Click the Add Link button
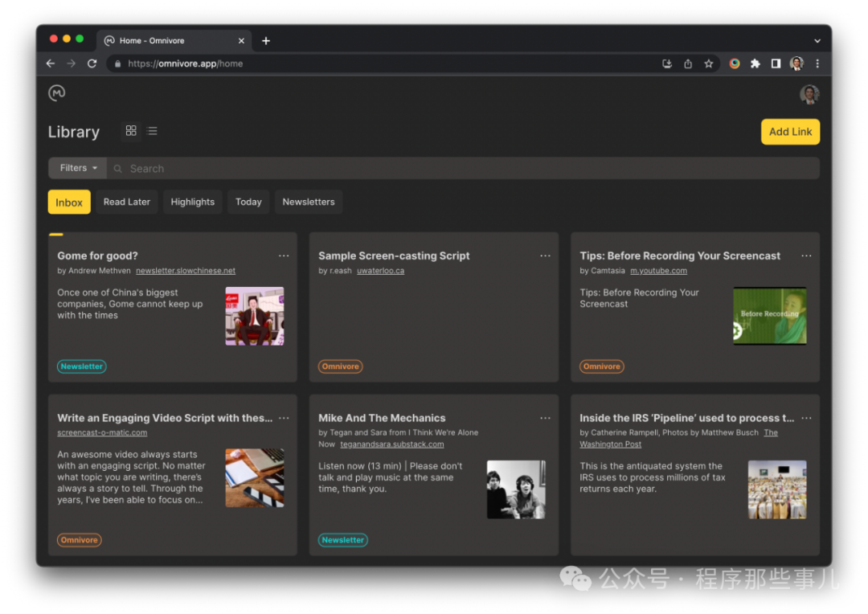The width and height of the screenshot is (868, 614). 790,132
